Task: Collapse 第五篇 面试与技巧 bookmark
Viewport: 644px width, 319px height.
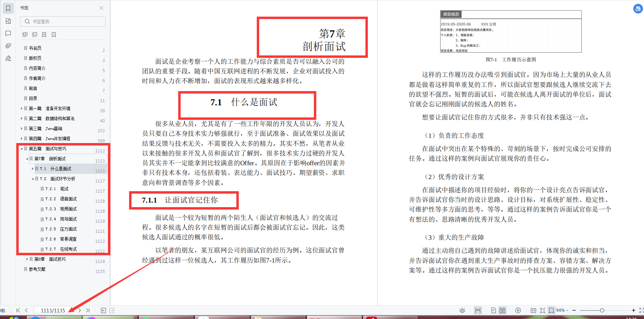Action: [21, 149]
